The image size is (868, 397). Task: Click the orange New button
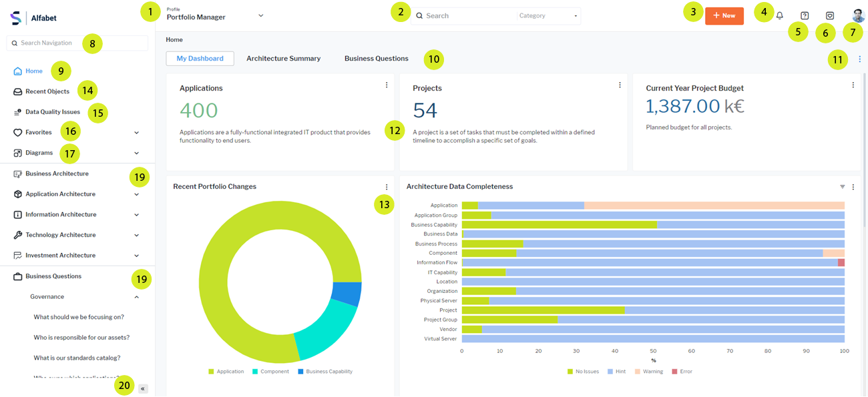pyautogui.click(x=724, y=15)
